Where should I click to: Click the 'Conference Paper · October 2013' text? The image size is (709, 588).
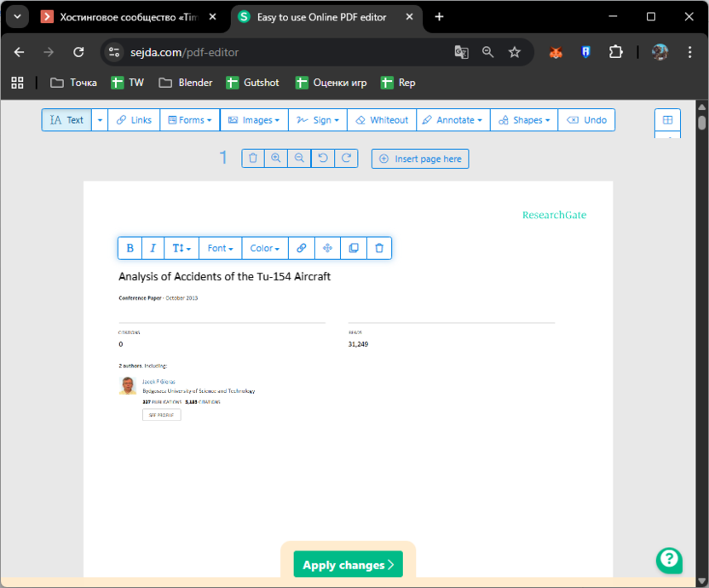(159, 298)
